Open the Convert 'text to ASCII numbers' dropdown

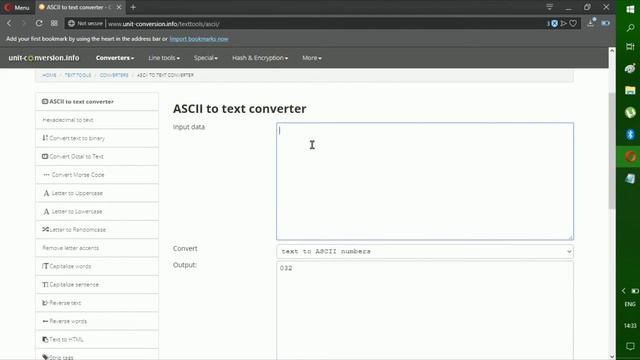(x=425, y=251)
